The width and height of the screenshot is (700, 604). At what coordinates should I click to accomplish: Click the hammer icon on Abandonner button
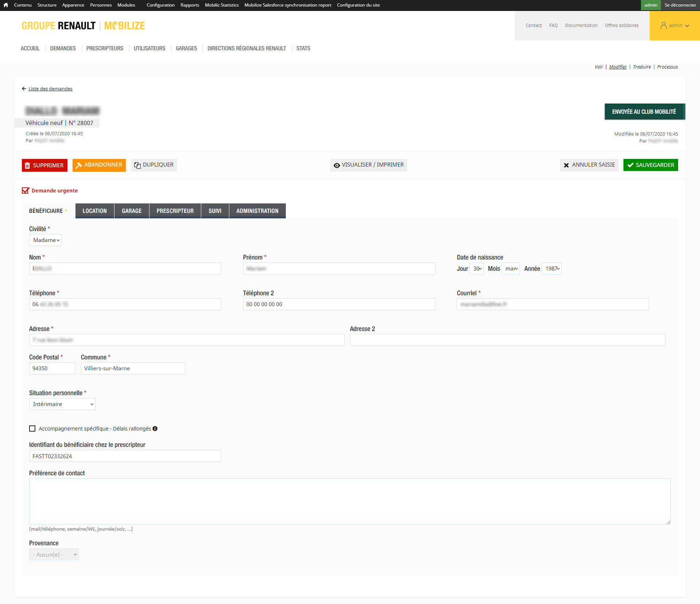point(79,165)
